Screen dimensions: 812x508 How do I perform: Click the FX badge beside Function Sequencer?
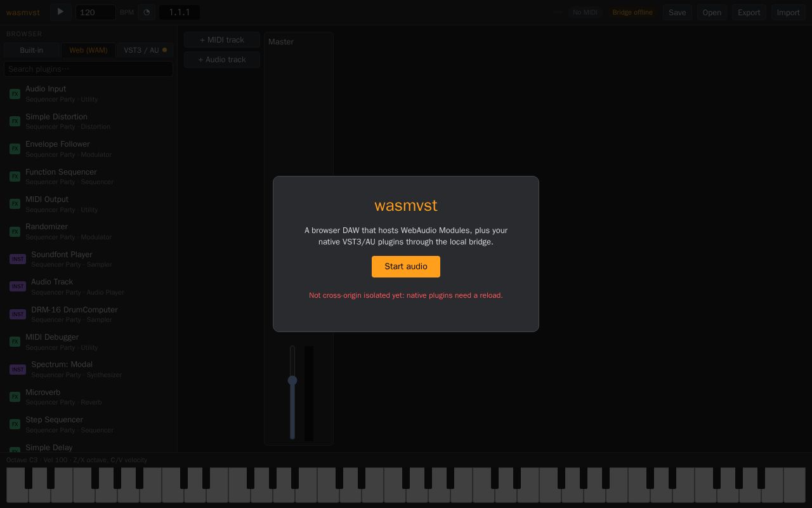click(x=15, y=177)
